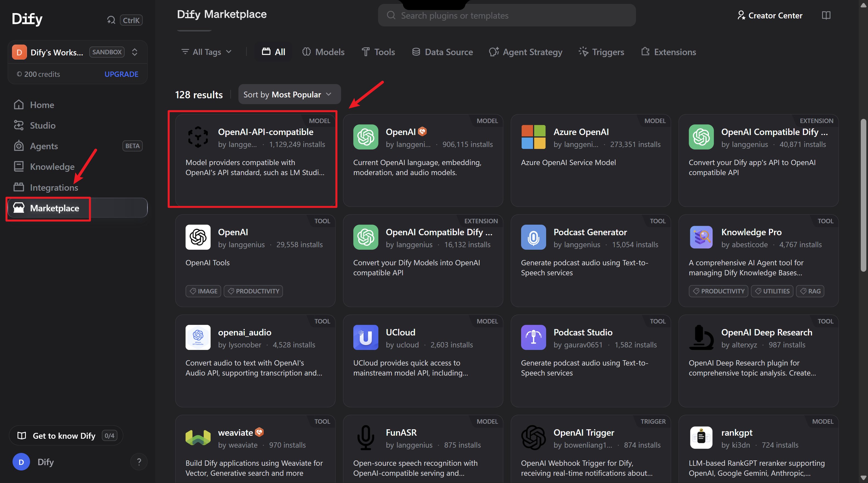Open the Agents navigation item

point(78,146)
